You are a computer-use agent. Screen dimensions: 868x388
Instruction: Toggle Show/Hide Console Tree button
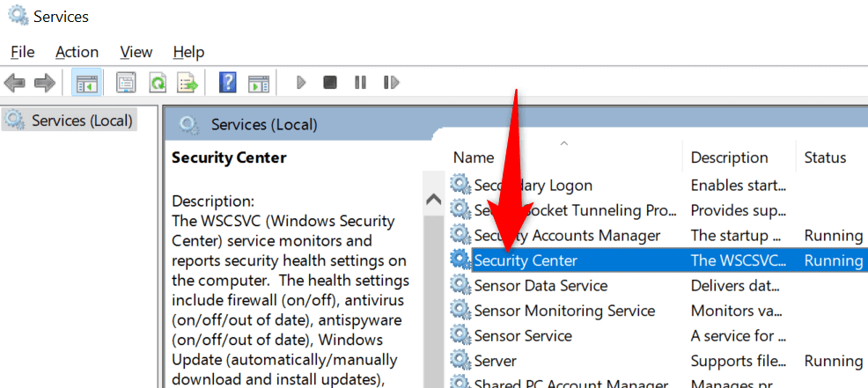click(86, 83)
